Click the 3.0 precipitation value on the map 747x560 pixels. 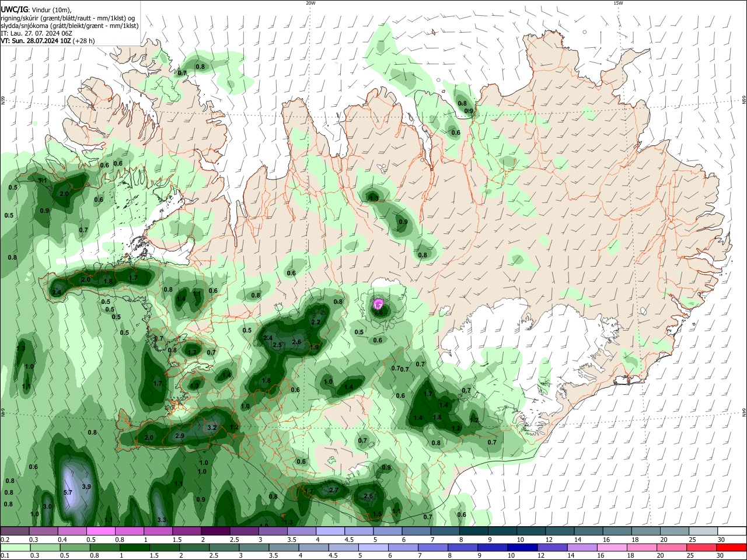[x=47, y=506]
